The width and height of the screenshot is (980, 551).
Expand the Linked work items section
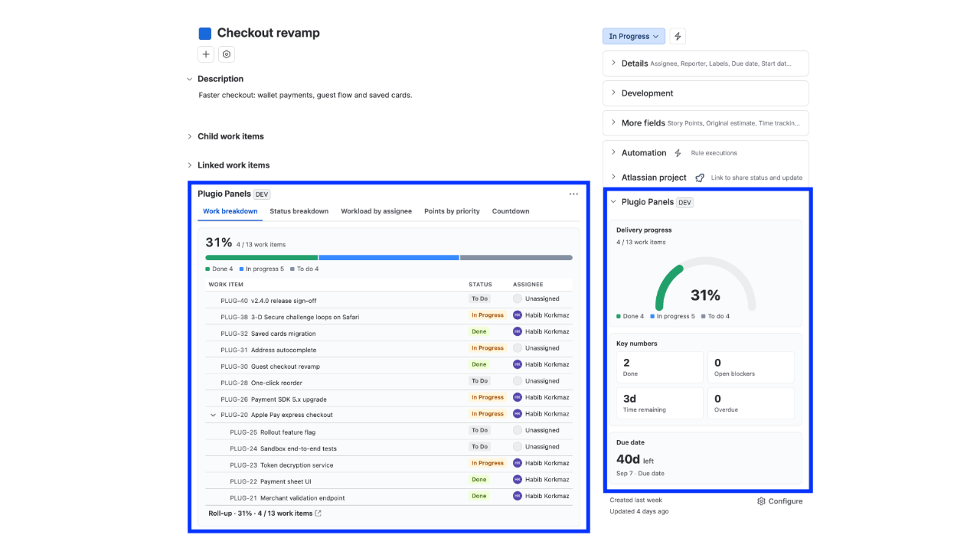(190, 165)
